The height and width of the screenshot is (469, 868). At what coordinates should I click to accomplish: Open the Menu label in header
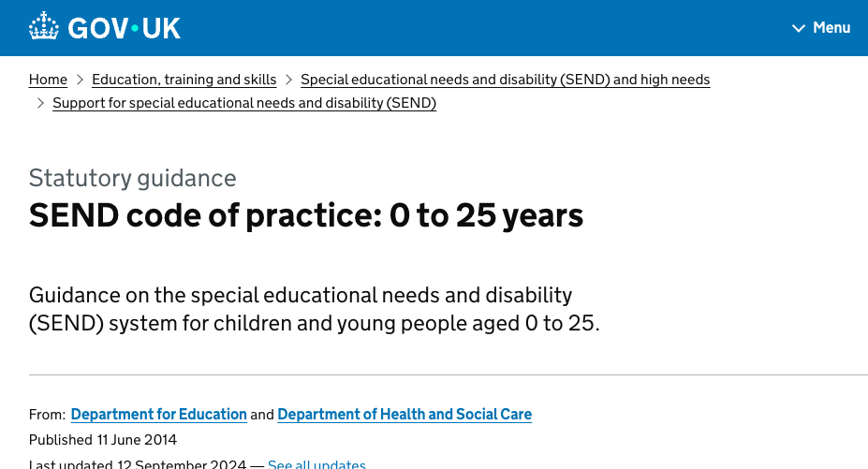(x=831, y=28)
